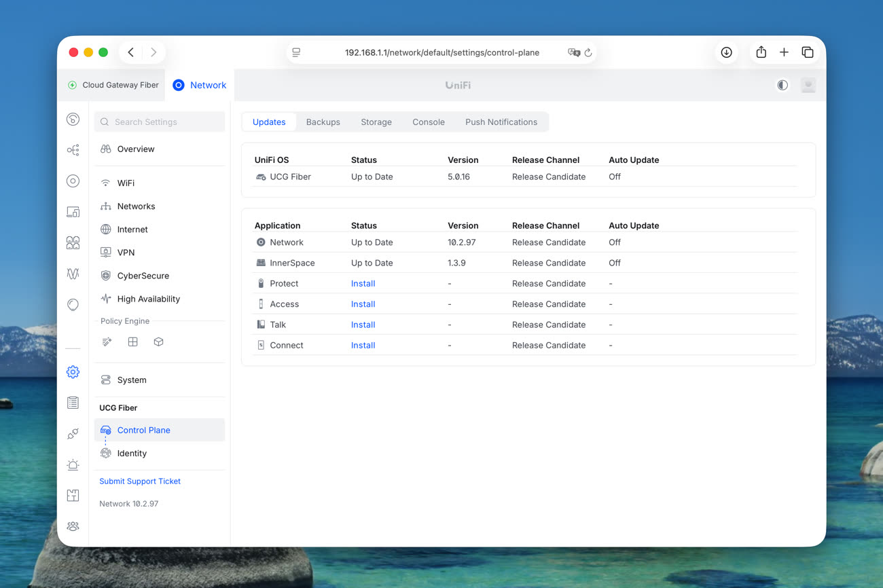883x588 pixels.
Task: Select the Updates tab
Action: (269, 122)
